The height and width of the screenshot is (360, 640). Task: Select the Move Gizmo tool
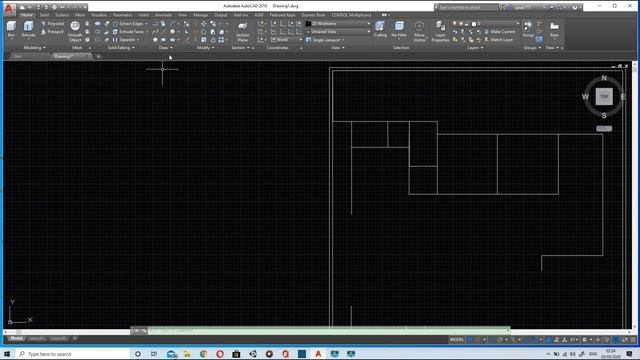click(419, 31)
